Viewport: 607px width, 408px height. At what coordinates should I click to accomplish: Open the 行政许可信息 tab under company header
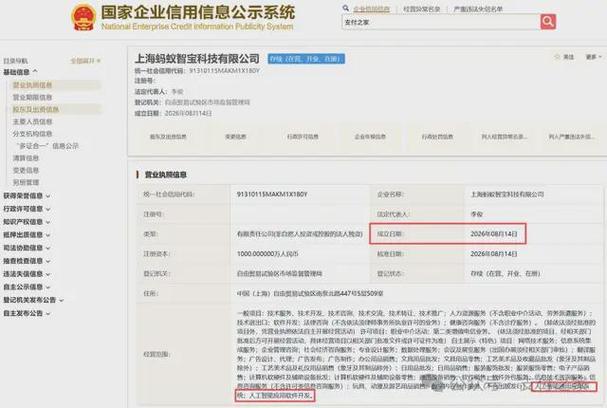coord(303,137)
